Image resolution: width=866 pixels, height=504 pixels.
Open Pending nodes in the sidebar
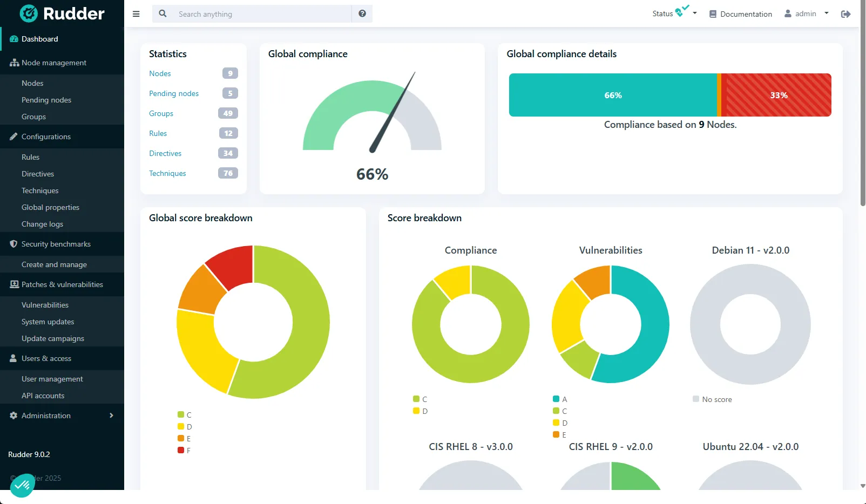46,100
